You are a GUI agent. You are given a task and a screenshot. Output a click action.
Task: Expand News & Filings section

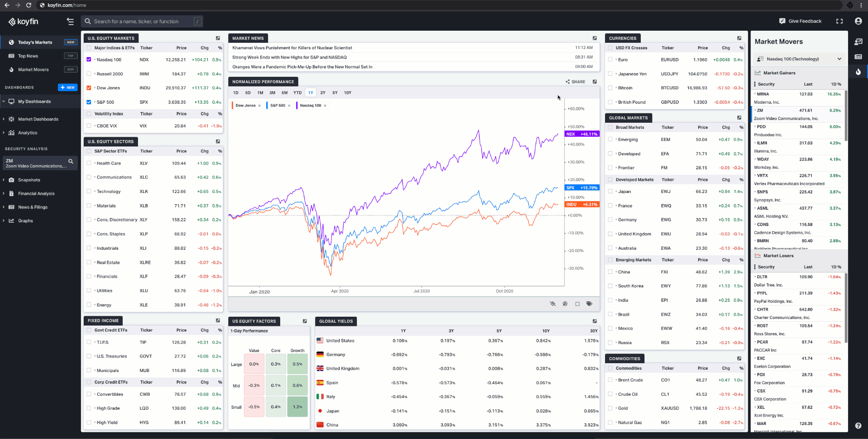point(3,207)
